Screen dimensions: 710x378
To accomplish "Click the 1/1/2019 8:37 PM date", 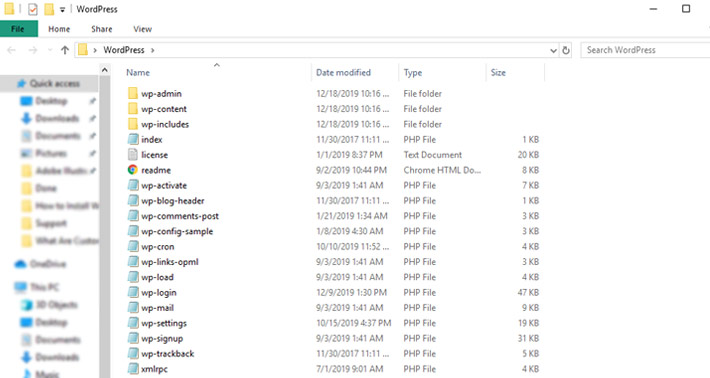I will point(349,155).
